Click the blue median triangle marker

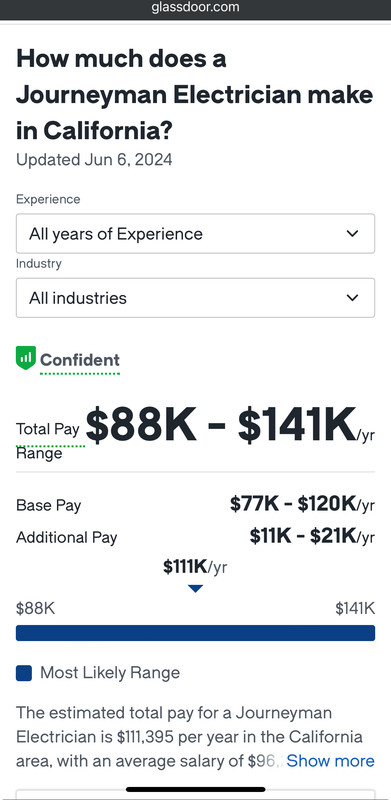[x=196, y=589]
